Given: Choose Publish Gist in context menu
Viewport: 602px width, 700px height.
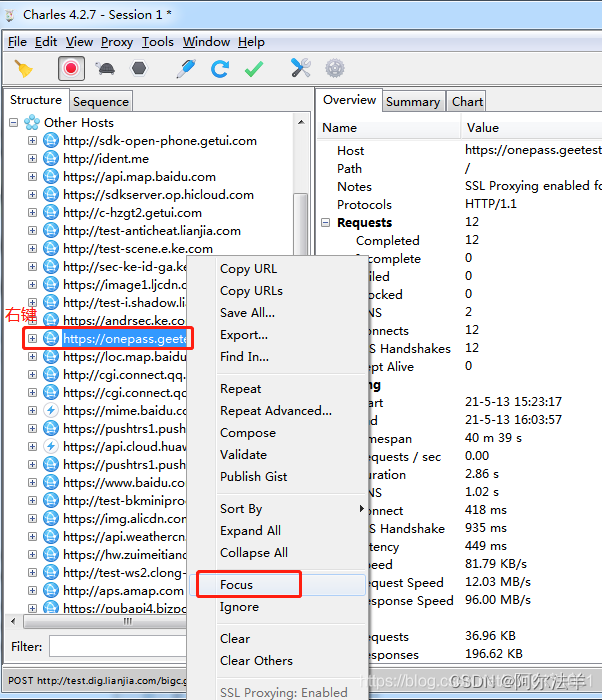Looking at the screenshot, I should click(x=254, y=476).
